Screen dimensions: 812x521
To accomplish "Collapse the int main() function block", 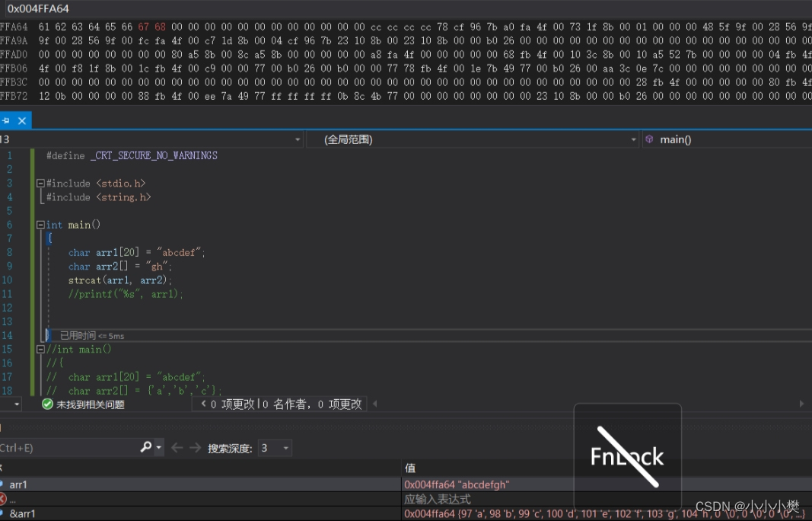I will coord(40,225).
